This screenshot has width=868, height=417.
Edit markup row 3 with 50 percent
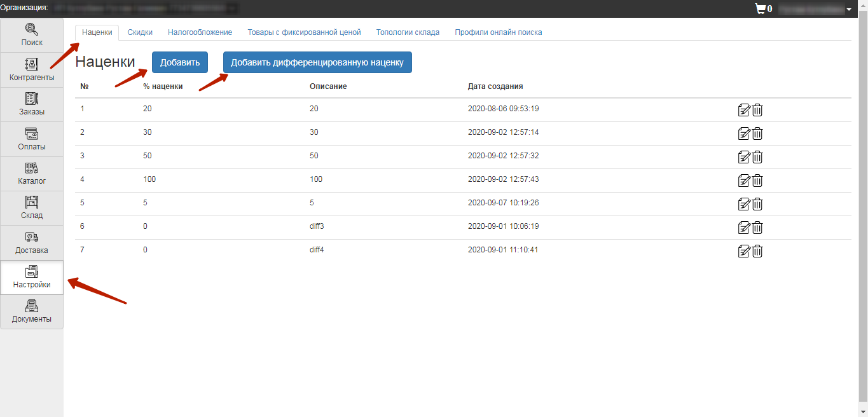click(x=744, y=157)
